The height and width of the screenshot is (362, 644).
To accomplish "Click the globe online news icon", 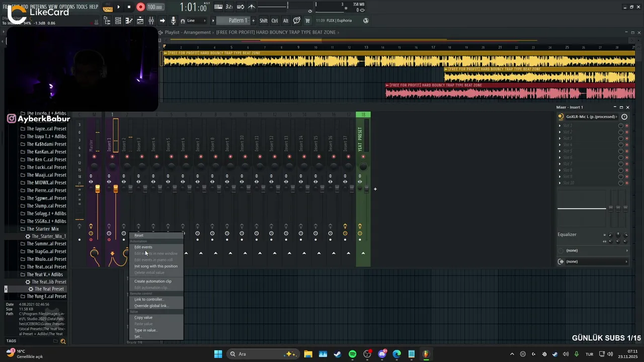I will [366, 21].
